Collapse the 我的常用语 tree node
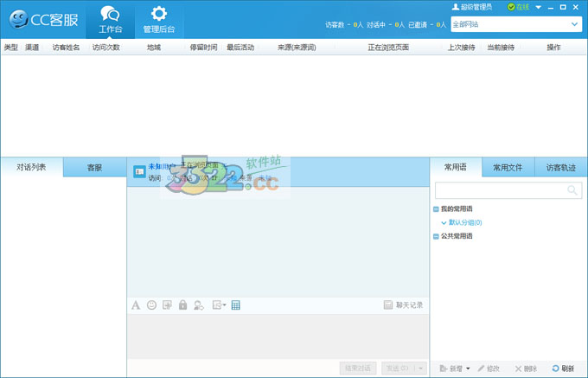This screenshot has height=378, width=588. 436,209
